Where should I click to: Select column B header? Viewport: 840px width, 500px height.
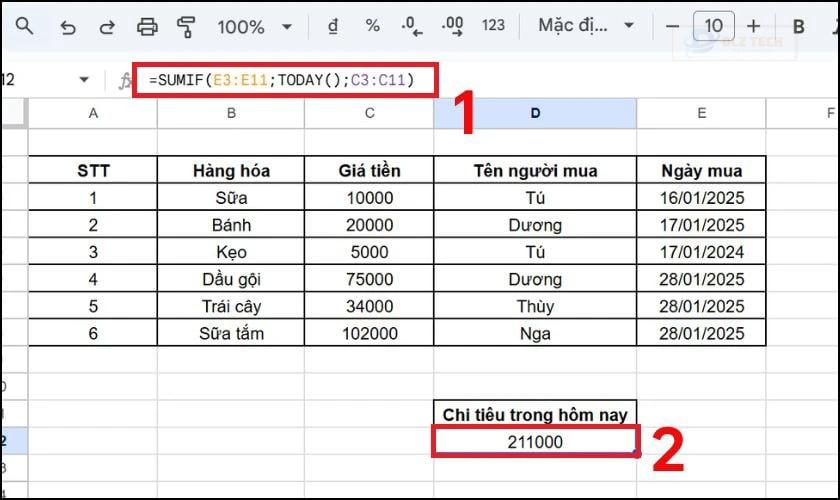[231, 113]
